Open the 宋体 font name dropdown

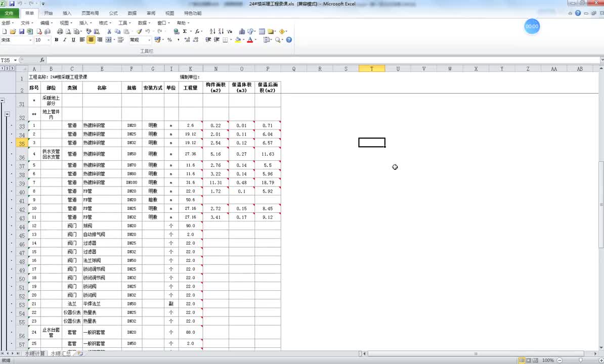click(x=30, y=40)
